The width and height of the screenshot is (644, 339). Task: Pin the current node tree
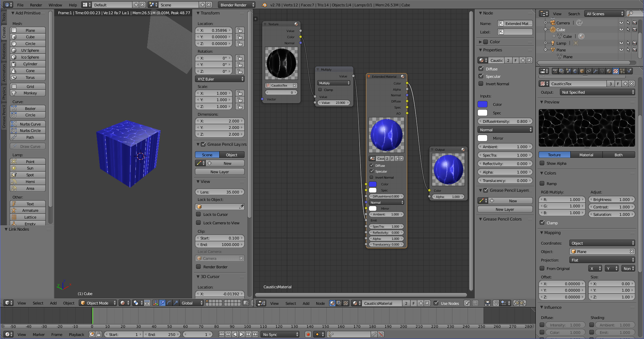pyautogui.click(x=467, y=303)
